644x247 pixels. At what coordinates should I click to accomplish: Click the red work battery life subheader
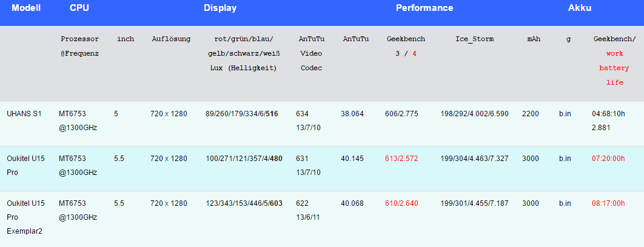614,68
